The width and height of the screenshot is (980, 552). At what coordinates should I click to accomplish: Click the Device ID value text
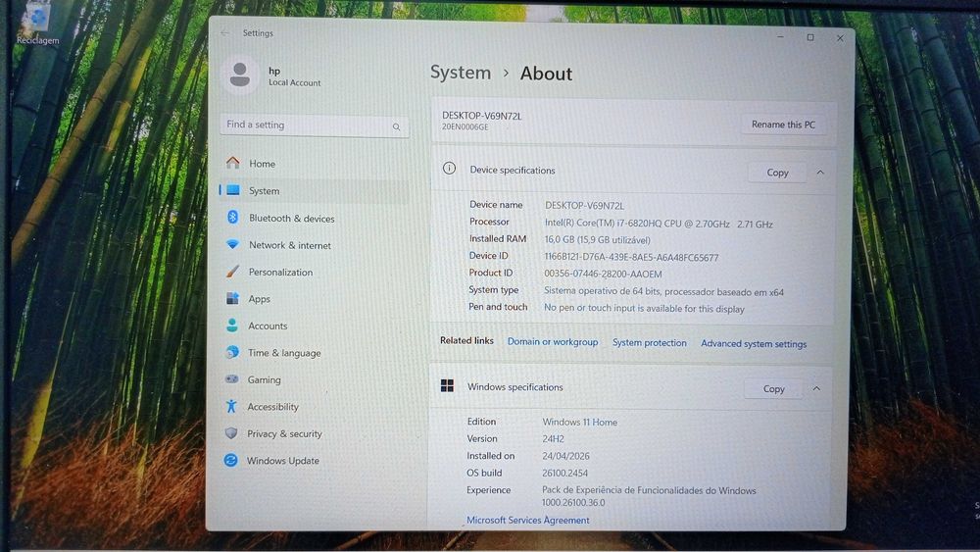(631, 257)
